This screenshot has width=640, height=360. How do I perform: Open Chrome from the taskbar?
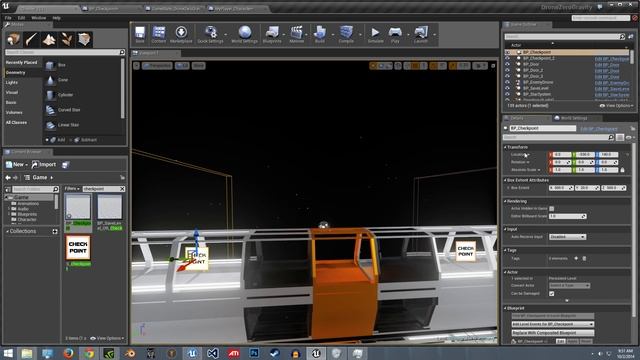click(x=89, y=353)
